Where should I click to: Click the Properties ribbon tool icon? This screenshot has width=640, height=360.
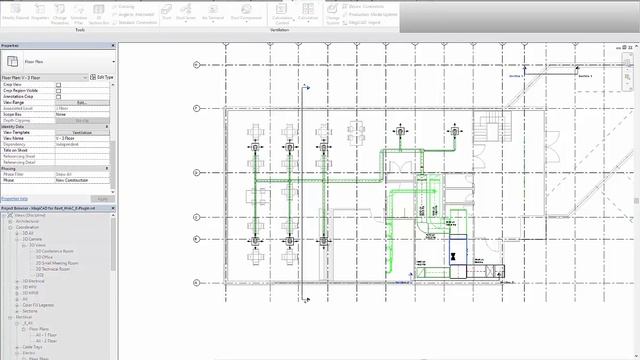point(40,9)
